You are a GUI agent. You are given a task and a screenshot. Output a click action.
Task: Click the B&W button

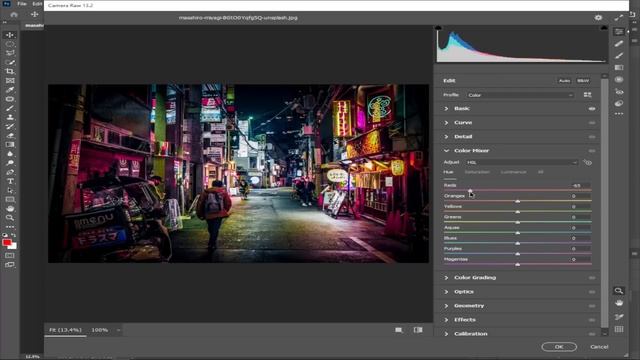pos(583,81)
